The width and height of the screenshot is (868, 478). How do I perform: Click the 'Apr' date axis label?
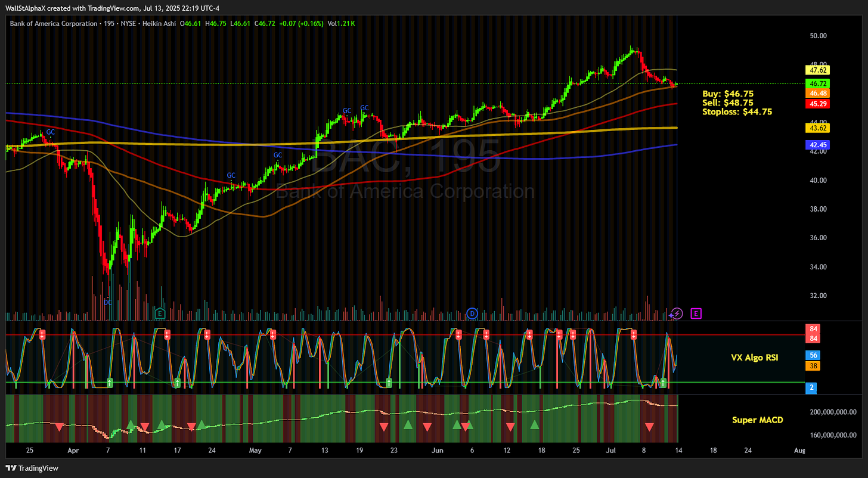73,451
